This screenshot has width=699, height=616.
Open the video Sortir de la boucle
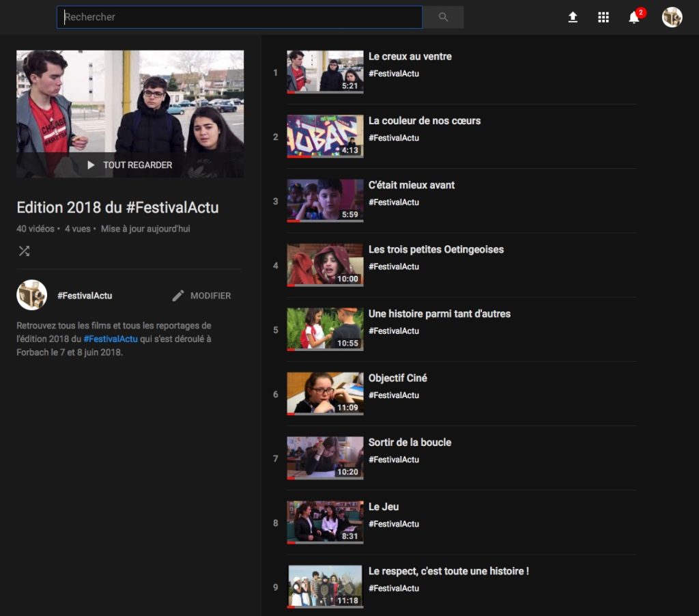(x=410, y=443)
